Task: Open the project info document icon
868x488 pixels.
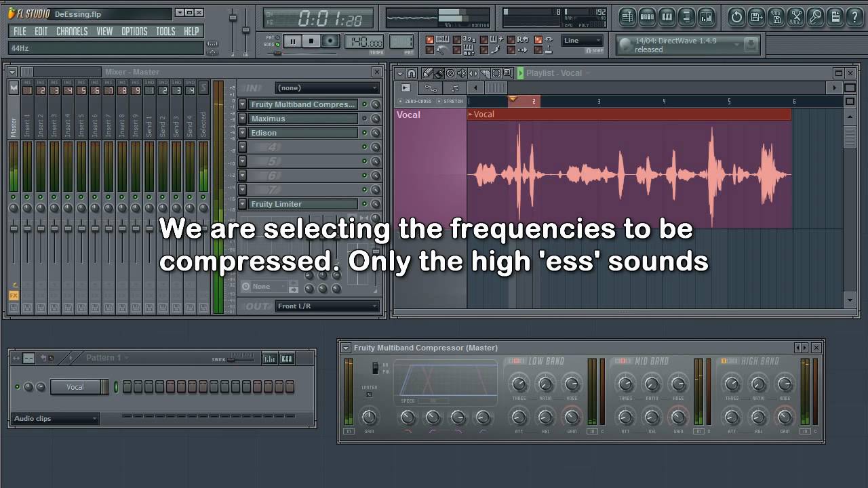Action: coord(835,17)
